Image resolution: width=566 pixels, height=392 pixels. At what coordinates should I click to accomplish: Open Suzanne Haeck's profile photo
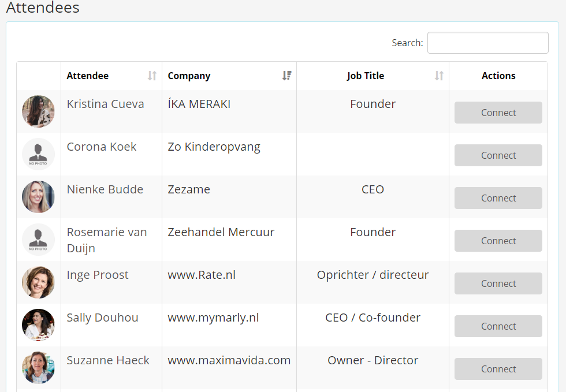[x=38, y=368]
